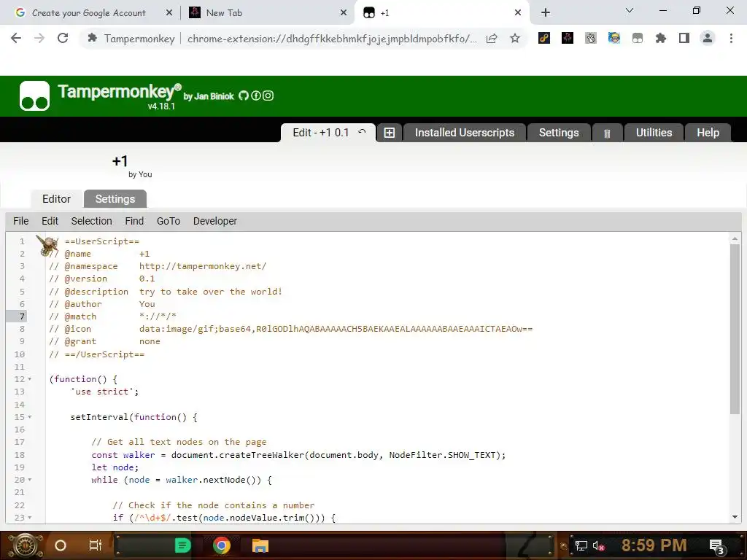Click line number 7 in gutter
This screenshot has width=747, height=560.
[x=22, y=316]
